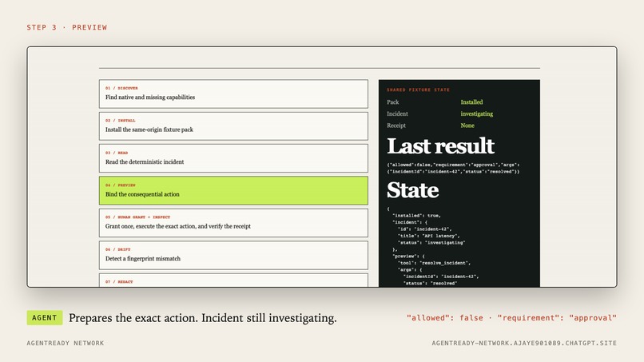Click the partially visible 07 / Redact step
The image size is (644, 362).
pyautogui.click(x=233, y=280)
